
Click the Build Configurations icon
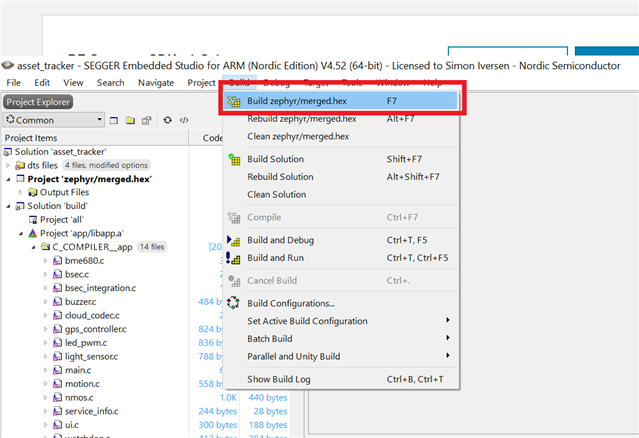tap(234, 303)
